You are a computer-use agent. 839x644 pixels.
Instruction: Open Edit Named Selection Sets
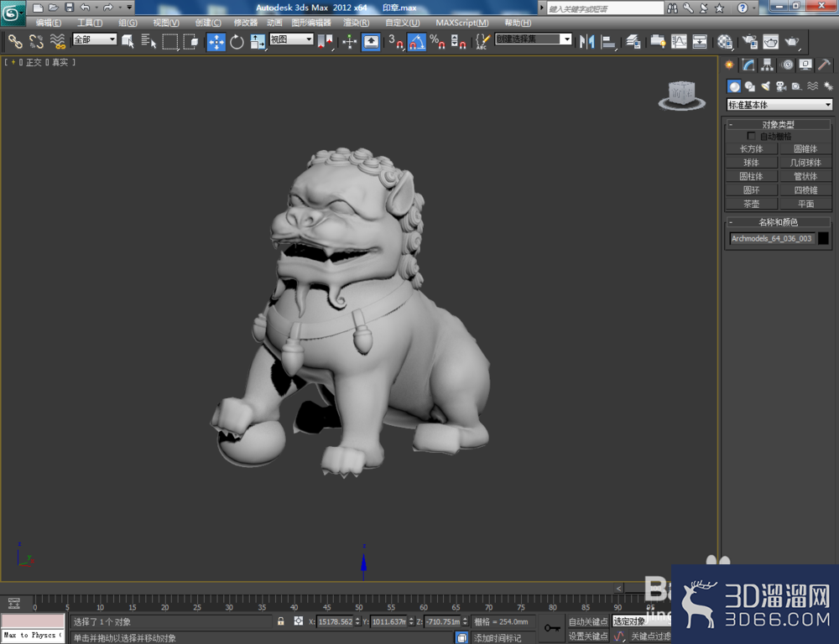[x=482, y=42]
